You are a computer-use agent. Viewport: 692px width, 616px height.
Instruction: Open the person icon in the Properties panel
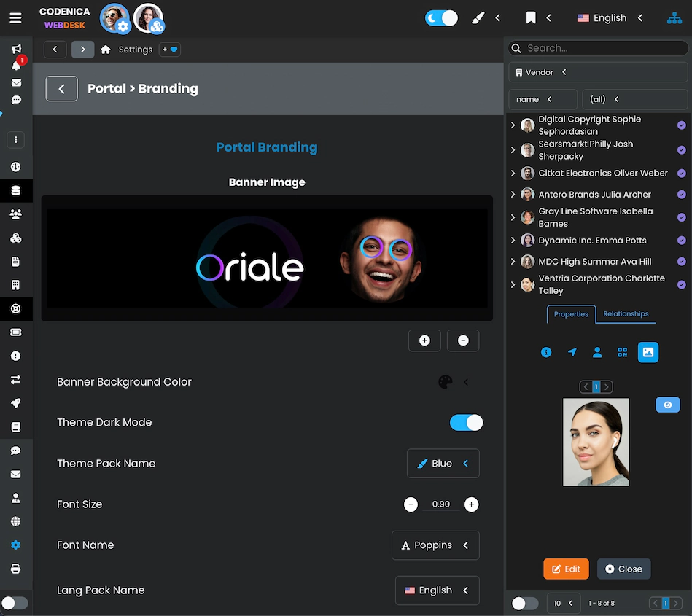click(x=597, y=352)
